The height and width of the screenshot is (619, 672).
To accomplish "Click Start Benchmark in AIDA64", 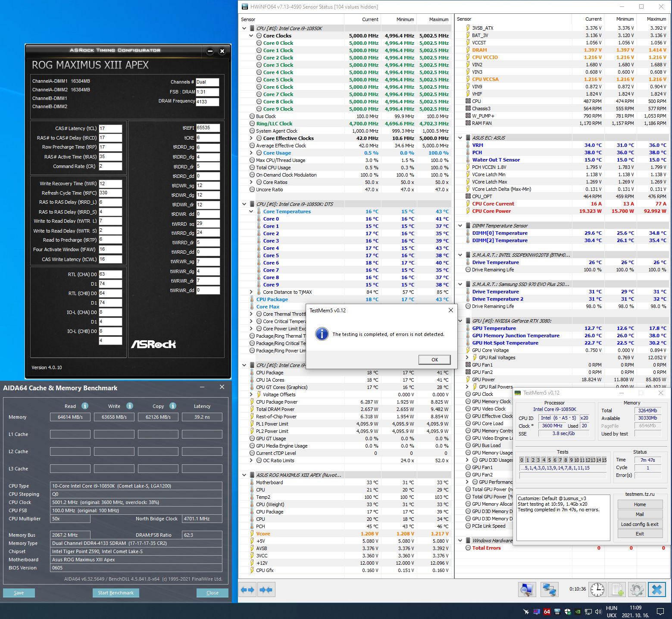I will tap(116, 593).
